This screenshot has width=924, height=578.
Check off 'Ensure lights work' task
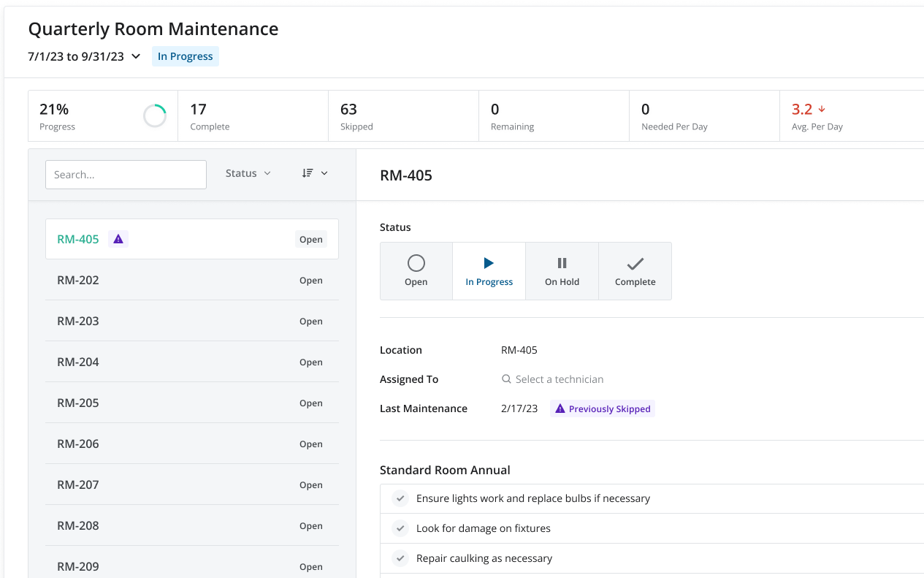pos(400,498)
